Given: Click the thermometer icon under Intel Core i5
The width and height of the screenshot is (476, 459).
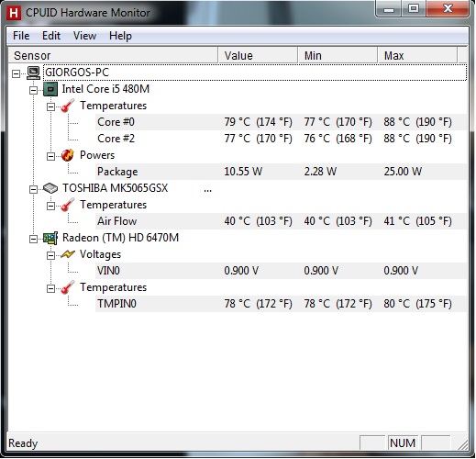Looking at the screenshot, I should [68, 106].
